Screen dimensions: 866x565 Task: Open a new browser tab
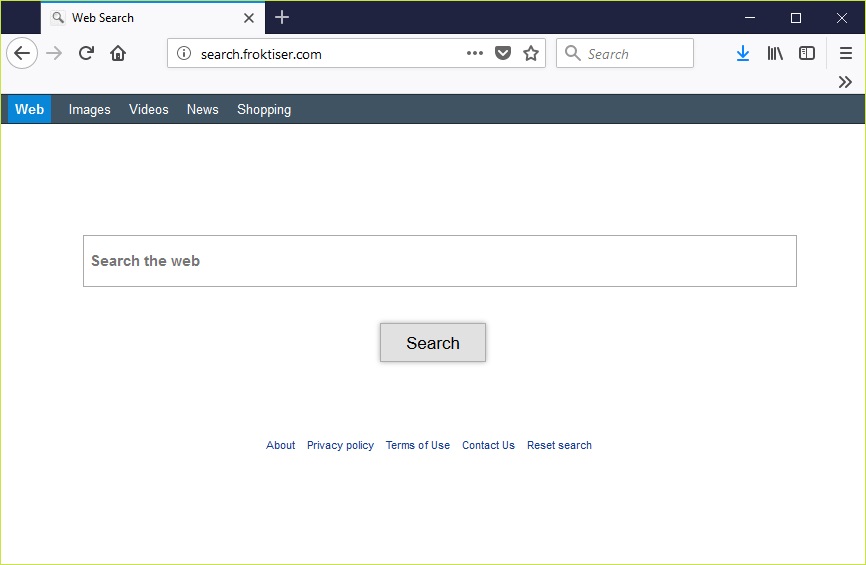coord(282,18)
